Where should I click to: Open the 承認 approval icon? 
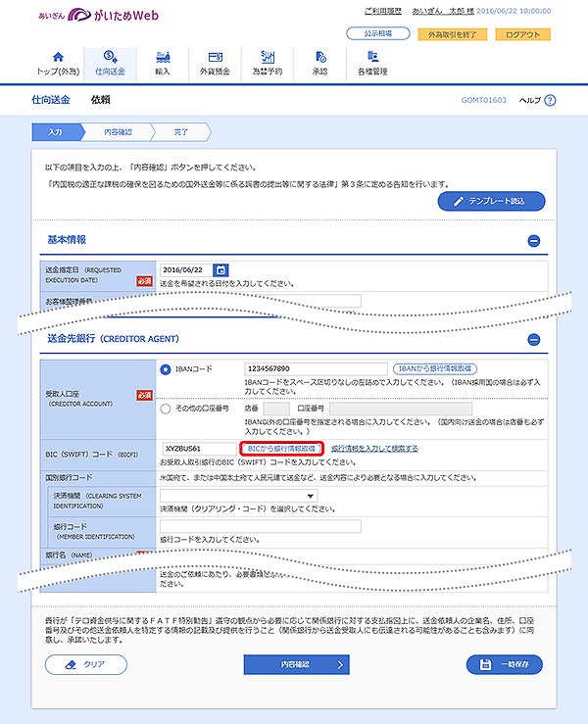click(x=319, y=57)
